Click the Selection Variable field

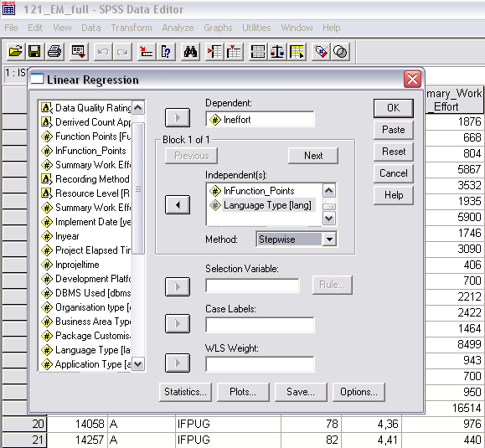[252, 286]
